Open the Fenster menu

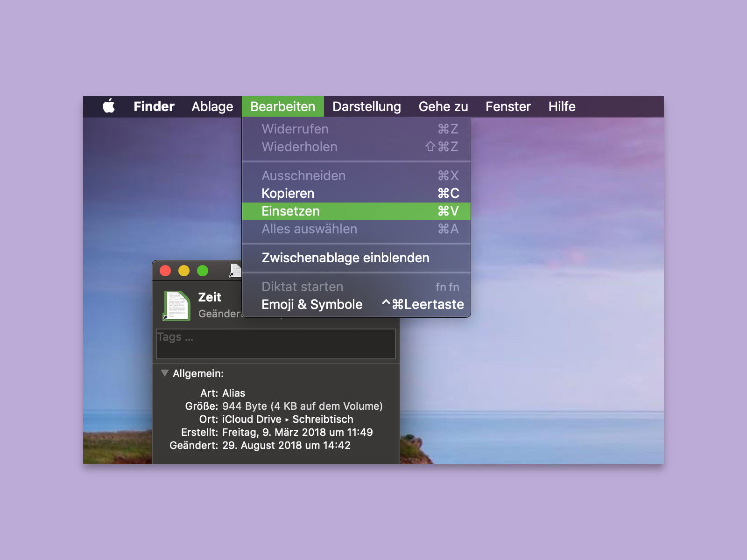tap(508, 106)
